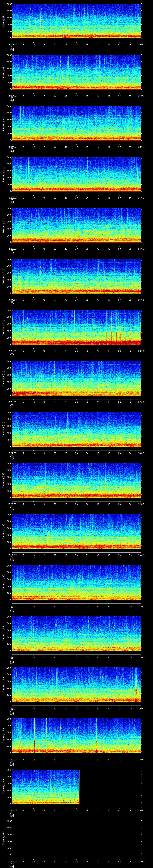
Task: Click the 32:00 end time label
Action: tap(141, 657)
